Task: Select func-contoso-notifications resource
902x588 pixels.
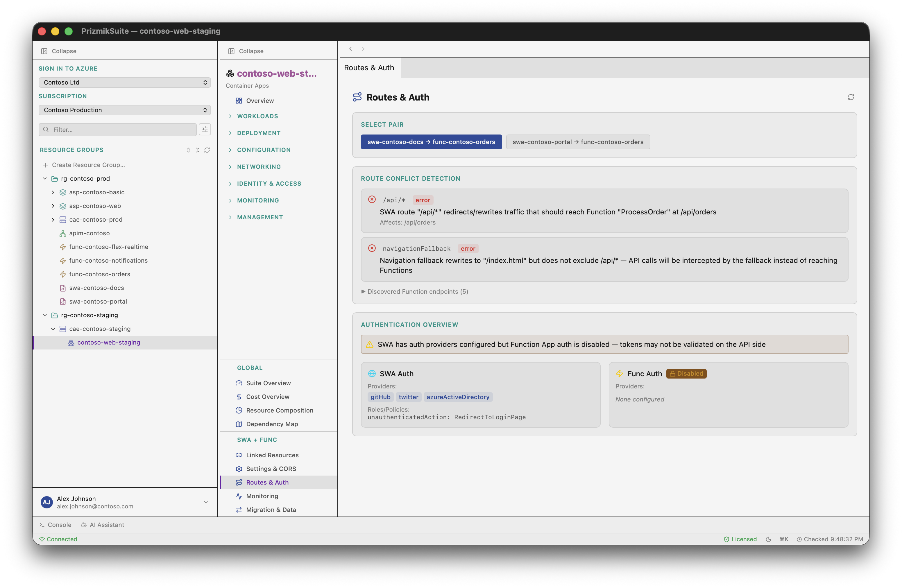Action: pos(125,261)
